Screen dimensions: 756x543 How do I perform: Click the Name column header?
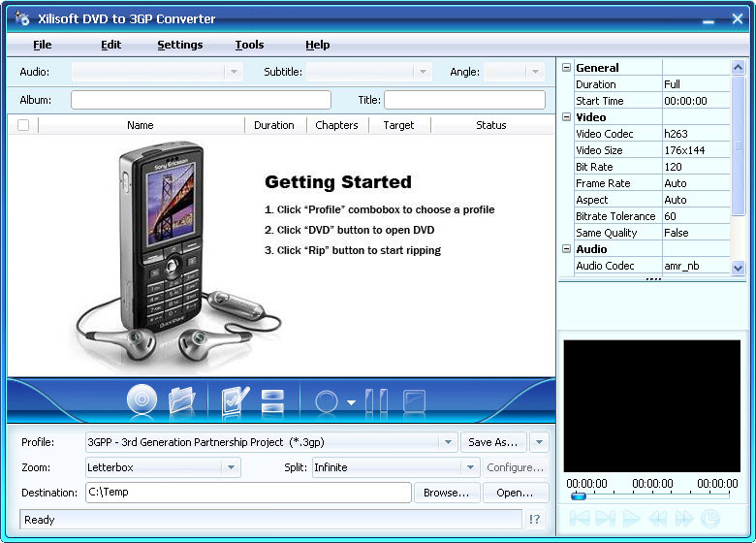pyautogui.click(x=141, y=125)
